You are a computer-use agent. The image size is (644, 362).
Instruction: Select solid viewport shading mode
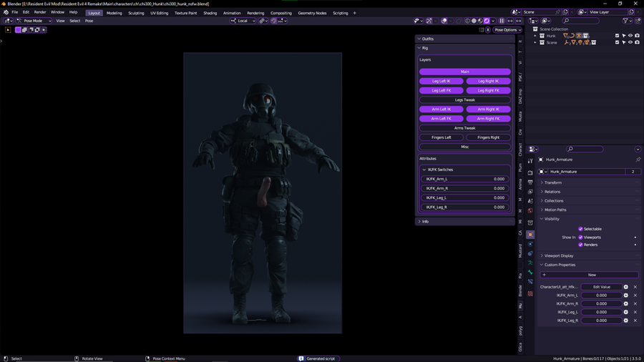(474, 21)
